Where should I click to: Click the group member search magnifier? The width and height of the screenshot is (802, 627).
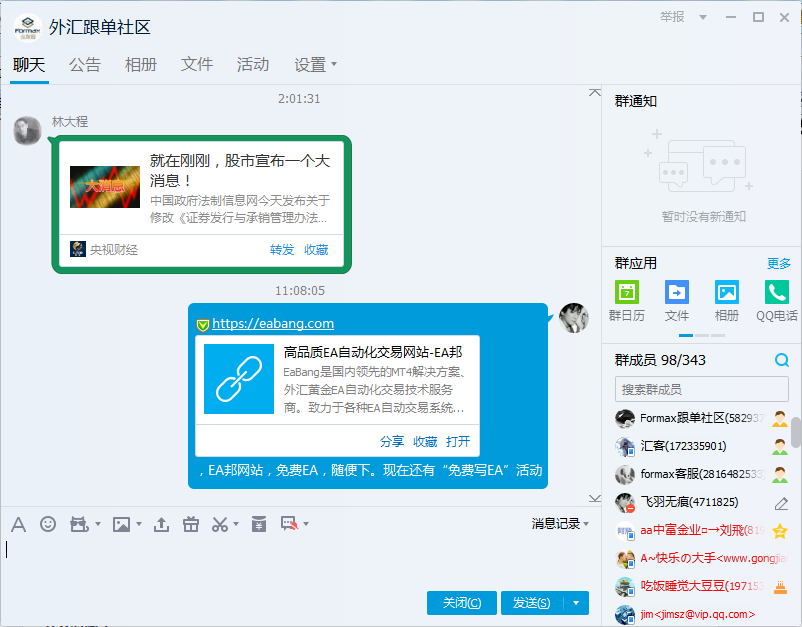(x=782, y=360)
